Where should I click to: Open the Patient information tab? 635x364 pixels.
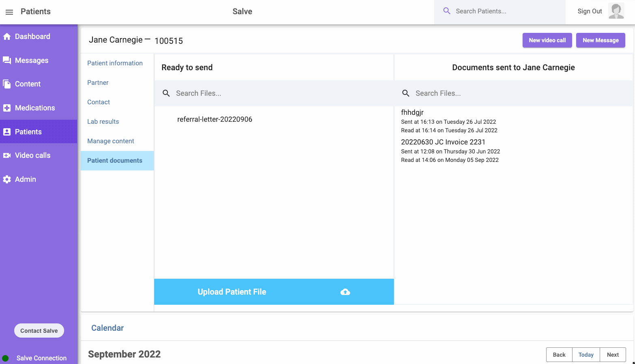[x=117, y=63]
